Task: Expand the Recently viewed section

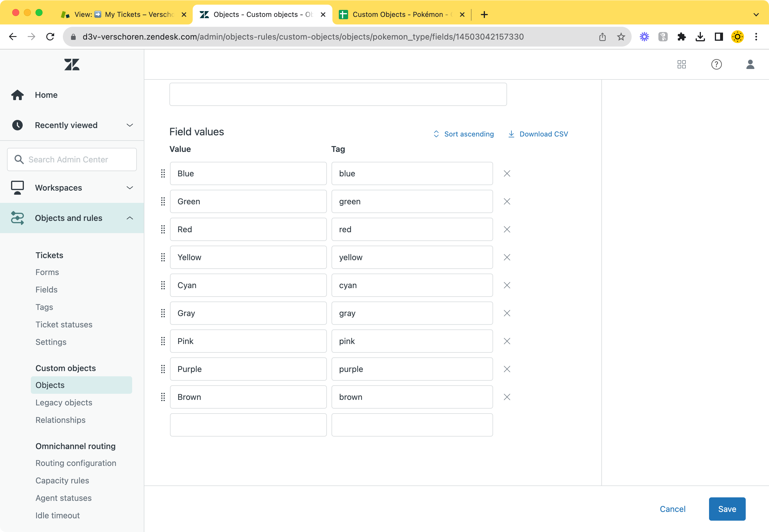Action: click(x=130, y=125)
